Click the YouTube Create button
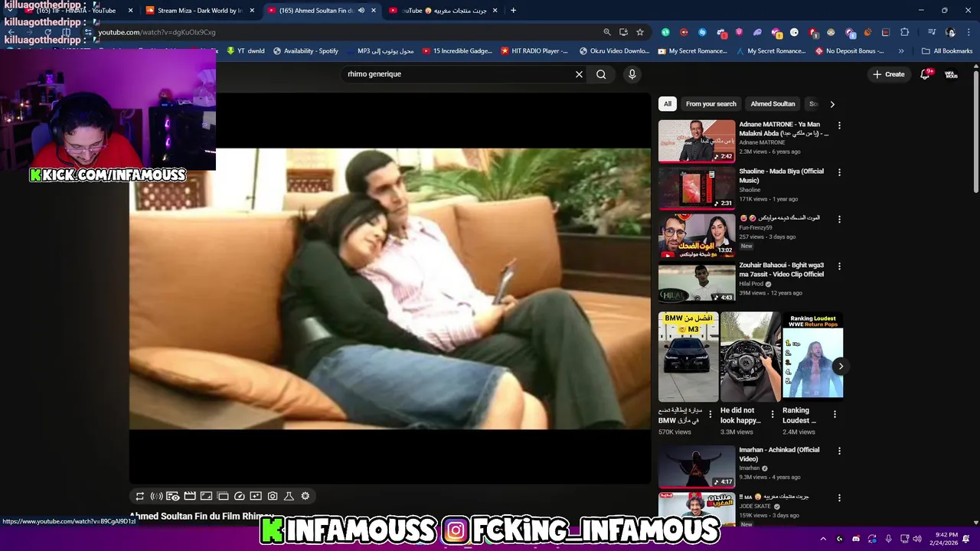The width and height of the screenshot is (980, 551). (x=889, y=74)
